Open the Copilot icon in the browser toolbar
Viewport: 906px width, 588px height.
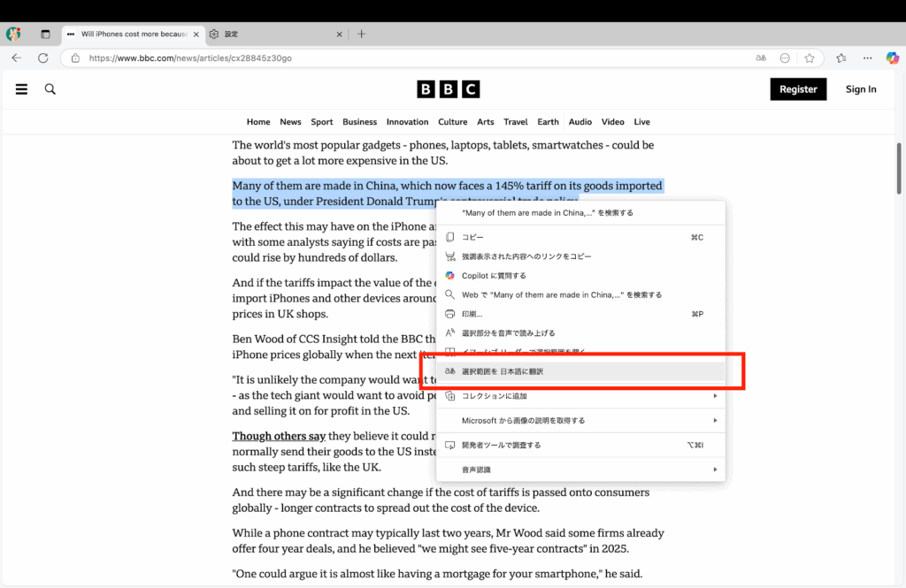pos(893,58)
